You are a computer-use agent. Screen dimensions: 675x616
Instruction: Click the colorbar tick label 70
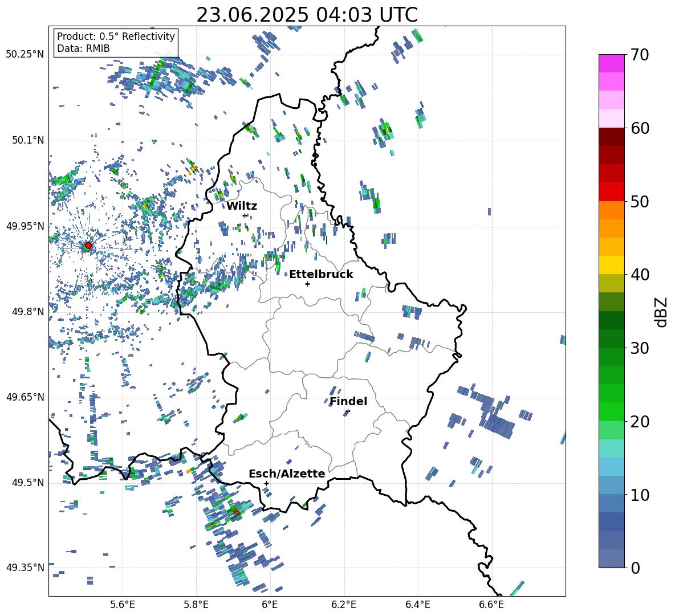tap(640, 55)
